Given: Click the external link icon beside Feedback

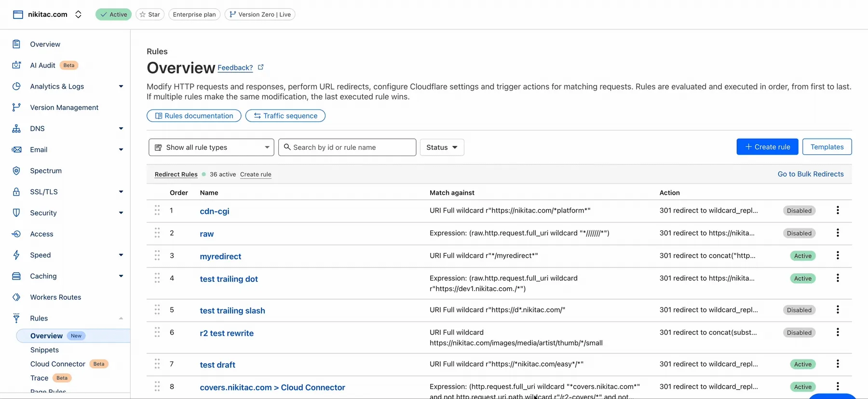Looking at the screenshot, I should [x=261, y=67].
